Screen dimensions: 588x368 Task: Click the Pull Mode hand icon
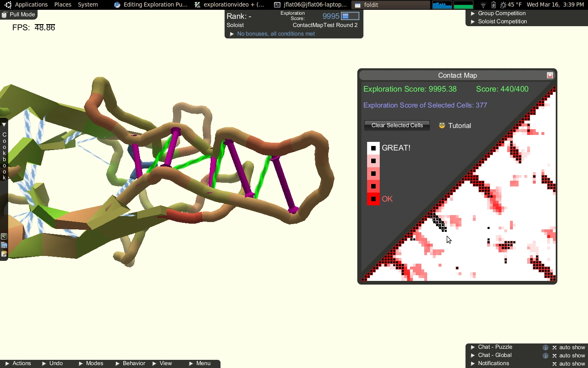coord(4,15)
